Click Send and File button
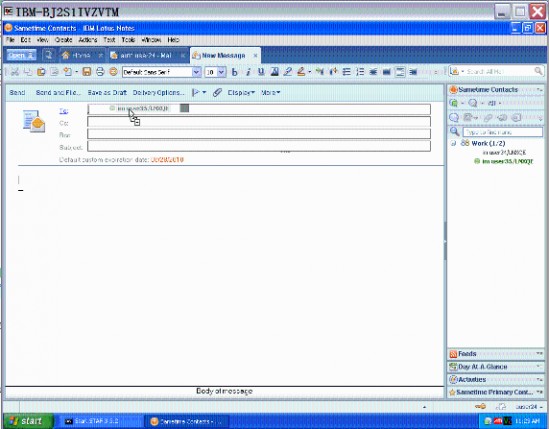549x429 pixels. coord(58,92)
